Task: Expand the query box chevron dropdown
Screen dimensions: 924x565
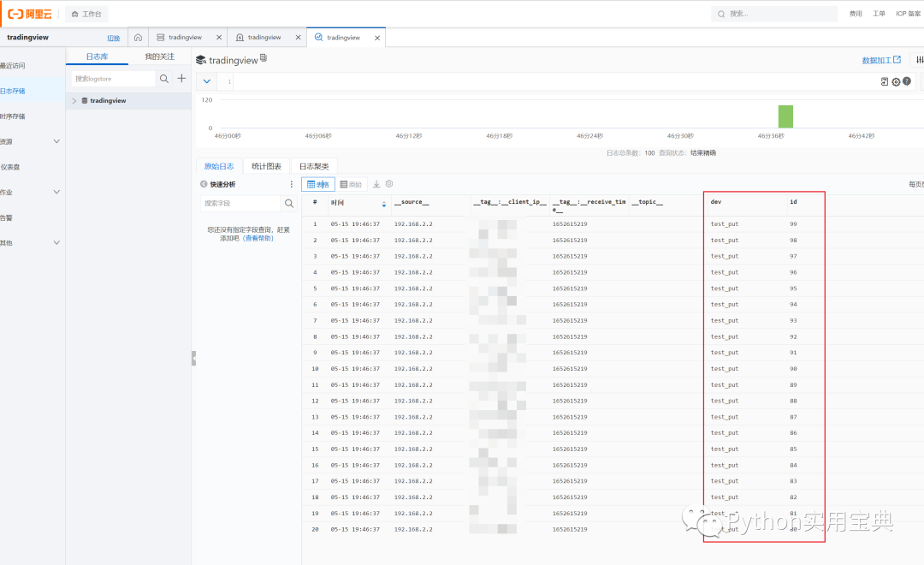Action: click(x=207, y=81)
